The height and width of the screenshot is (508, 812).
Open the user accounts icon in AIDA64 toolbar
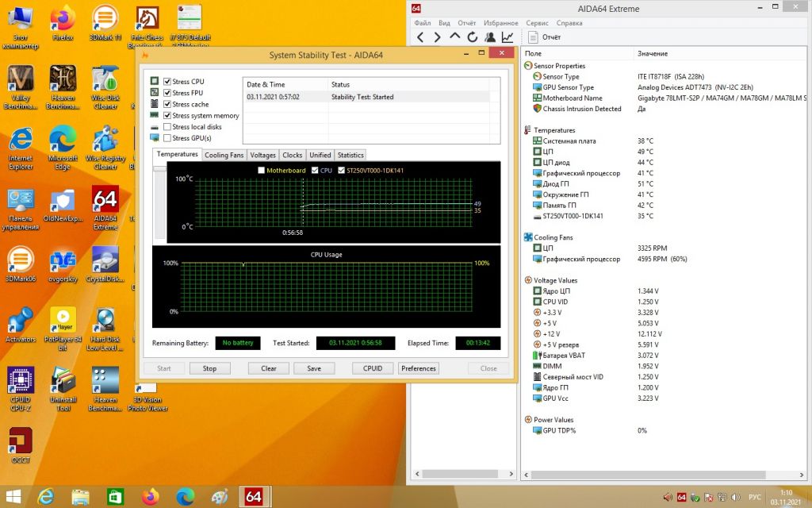[489, 37]
